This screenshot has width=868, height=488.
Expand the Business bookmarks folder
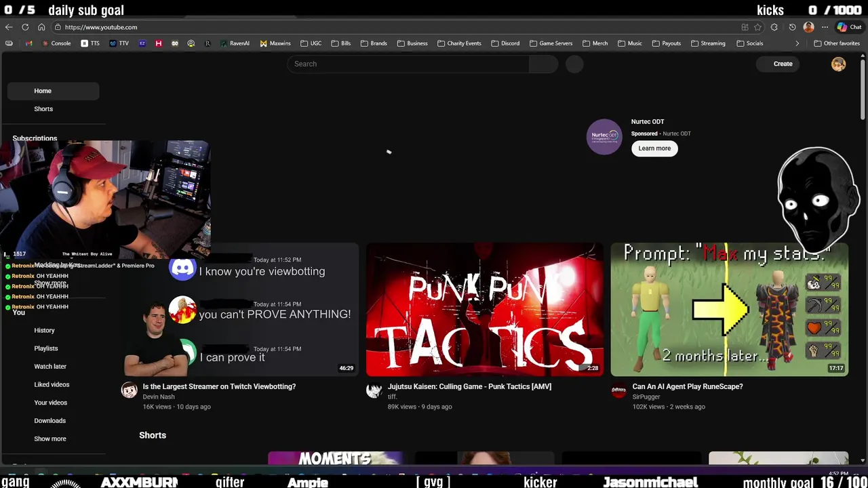click(412, 43)
